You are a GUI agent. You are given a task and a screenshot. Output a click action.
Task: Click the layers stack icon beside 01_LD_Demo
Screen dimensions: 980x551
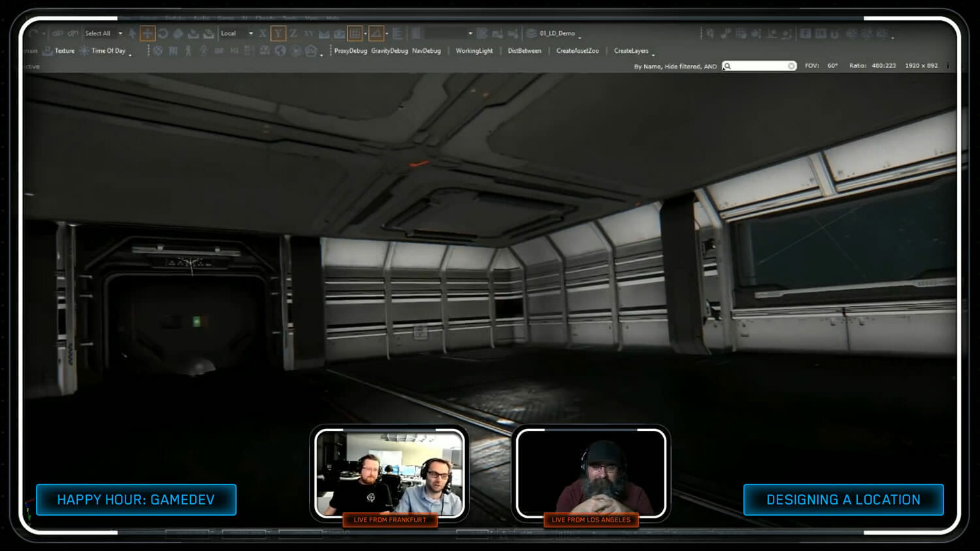(531, 33)
